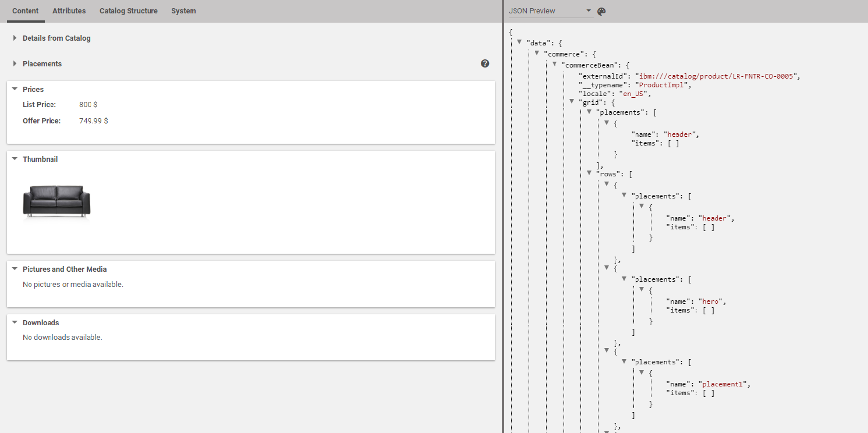Click the collapse triangle next to "rows"

point(589,173)
